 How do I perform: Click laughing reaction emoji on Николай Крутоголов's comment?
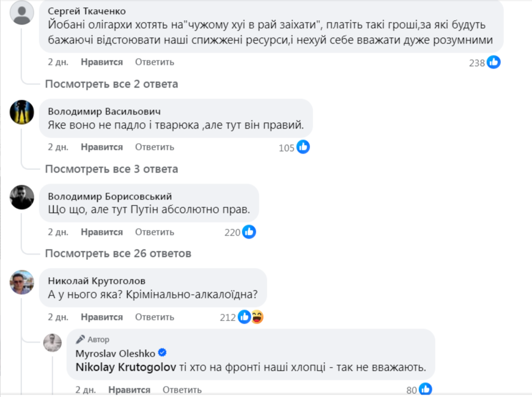pyautogui.click(x=257, y=317)
